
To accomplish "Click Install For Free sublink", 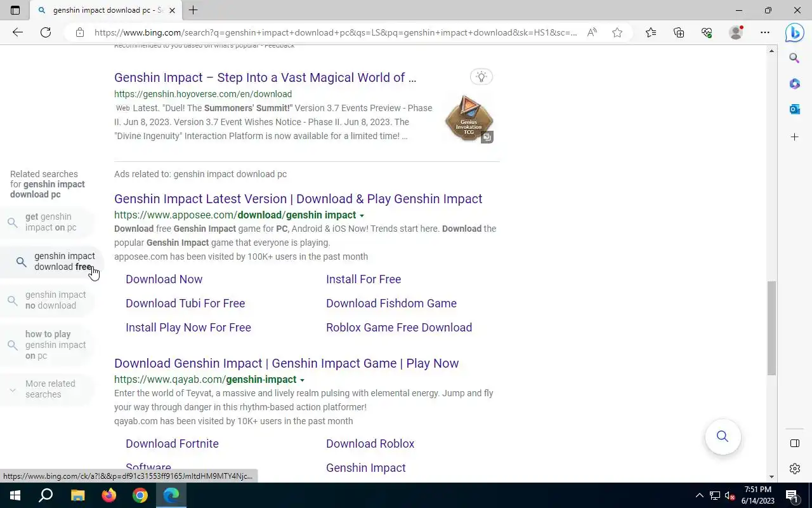I will pos(363,279).
